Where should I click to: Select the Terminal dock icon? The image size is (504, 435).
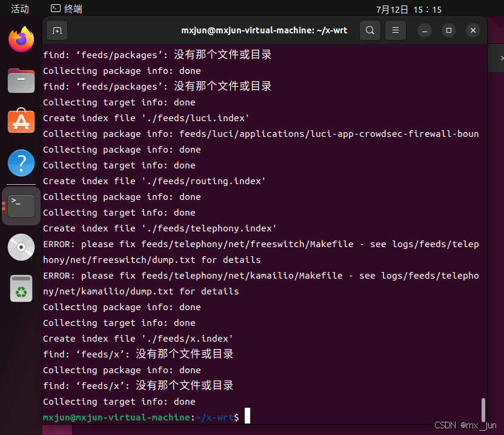pos(21,206)
